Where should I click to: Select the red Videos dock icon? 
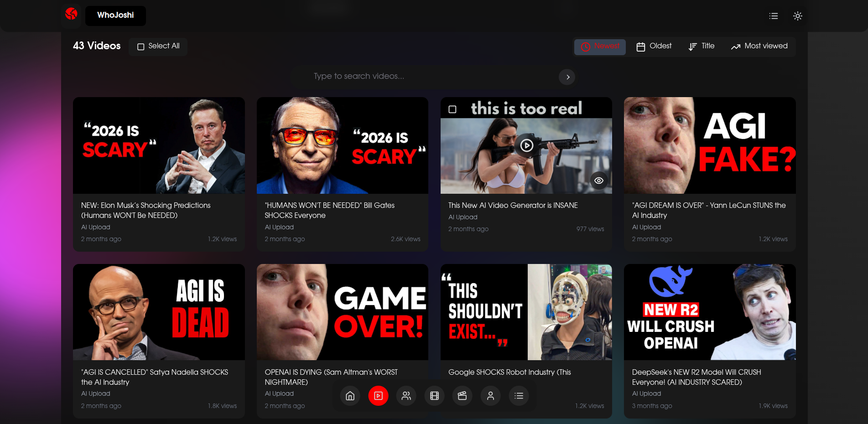point(379,396)
